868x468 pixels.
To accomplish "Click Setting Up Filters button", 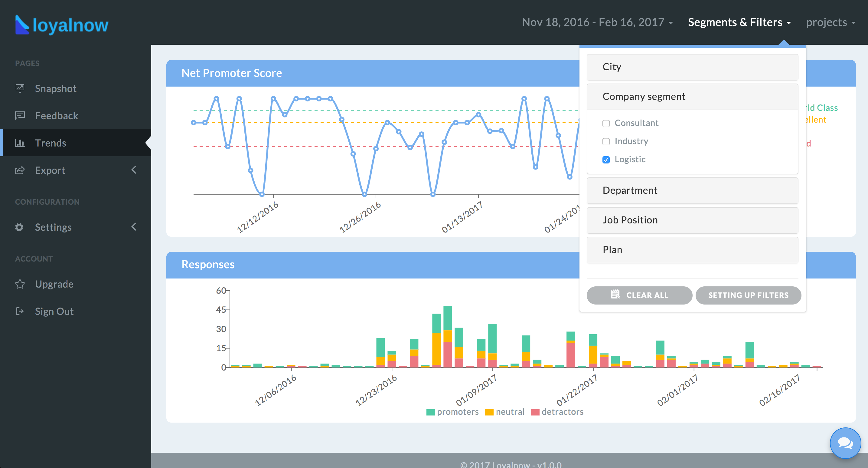I will (x=748, y=295).
